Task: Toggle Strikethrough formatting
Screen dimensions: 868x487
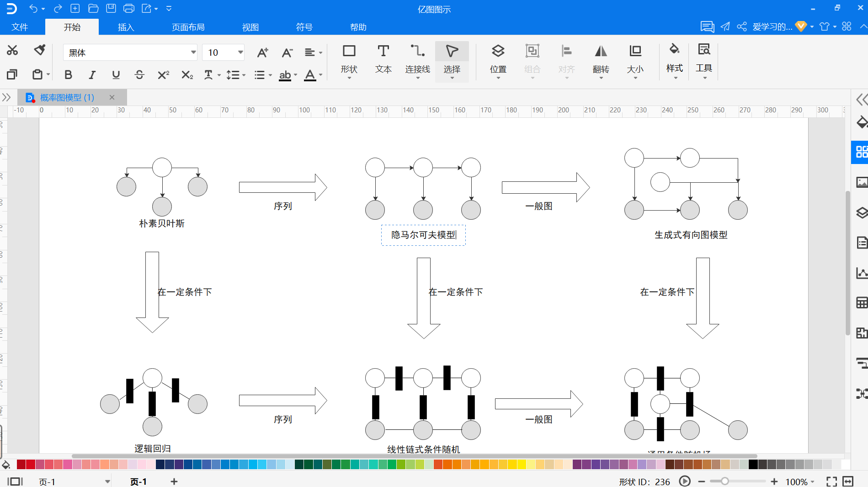Action: 139,74
